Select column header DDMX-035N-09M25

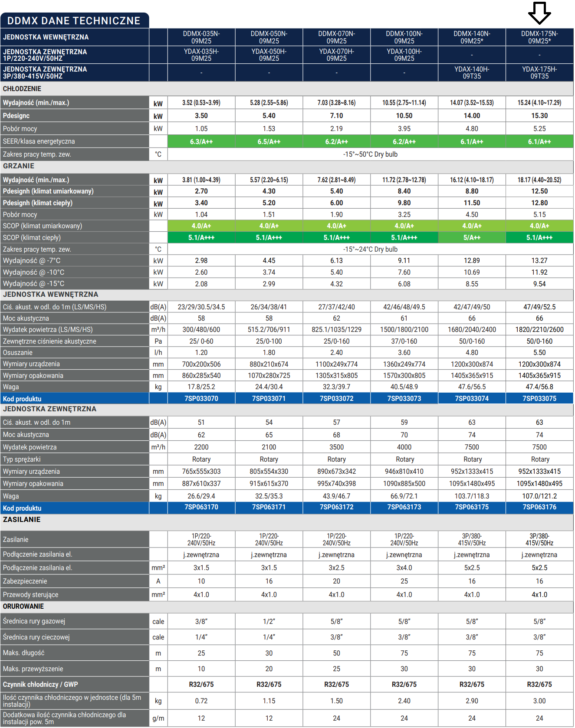pos(201,37)
